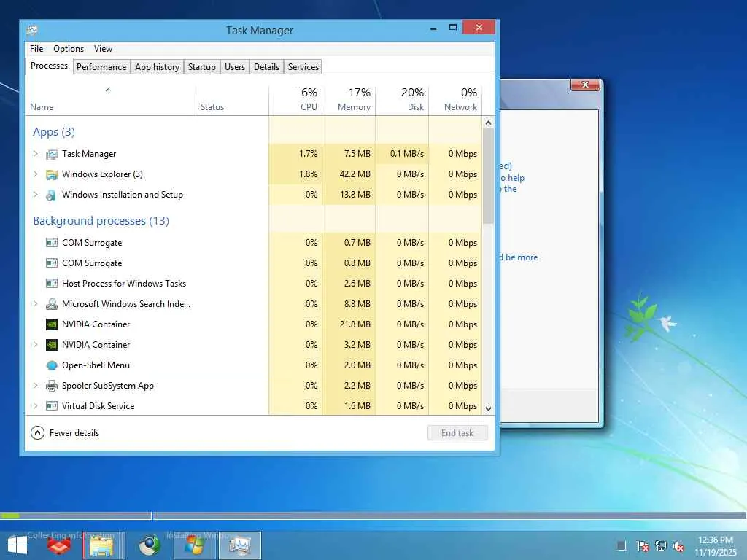Click the End task button
The width and height of the screenshot is (747, 560).
pyautogui.click(x=457, y=433)
